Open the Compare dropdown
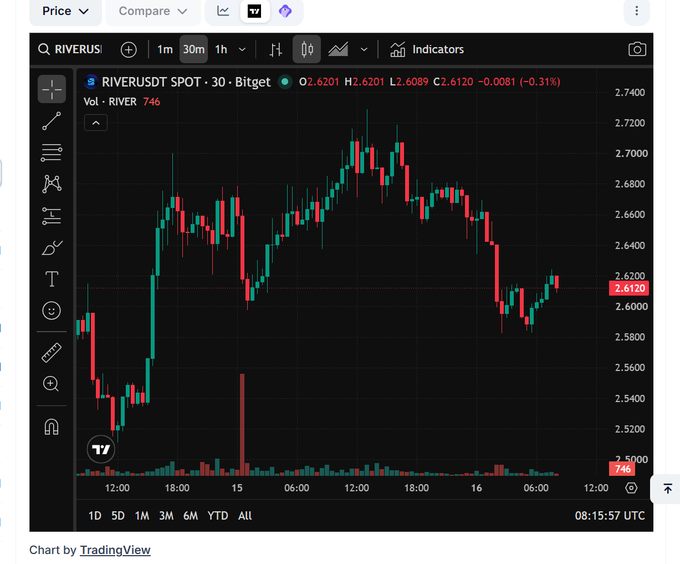The width and height of the screenshot is (680, 564). click(x=153, y=11)
